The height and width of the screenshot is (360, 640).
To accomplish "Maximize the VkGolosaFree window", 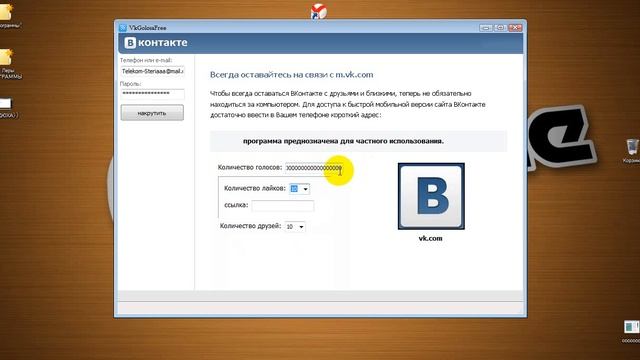I will tap(500, 28).
